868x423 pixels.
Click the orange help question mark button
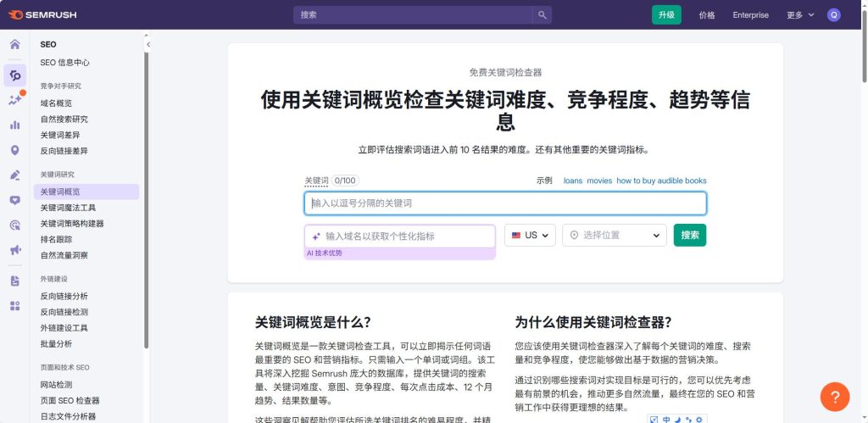pos(834,397)
